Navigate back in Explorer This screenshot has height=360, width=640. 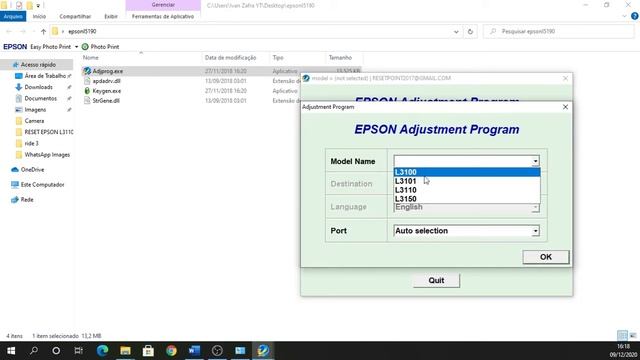click(9, 31)
